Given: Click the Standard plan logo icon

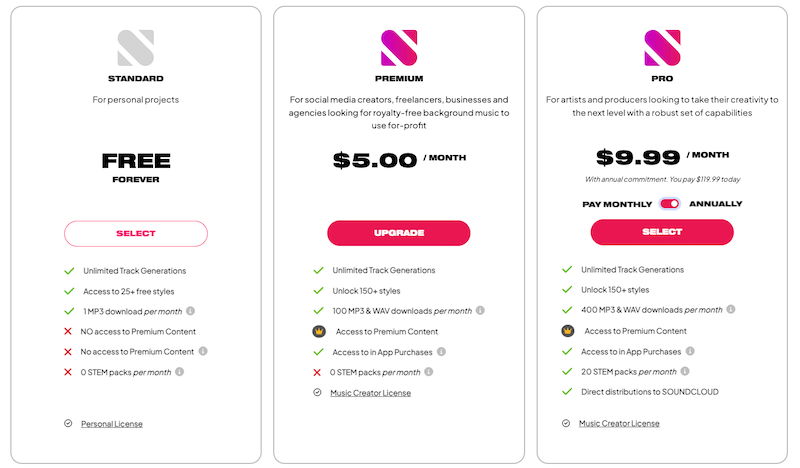Looking at the screenshot, I should [136, 48].
